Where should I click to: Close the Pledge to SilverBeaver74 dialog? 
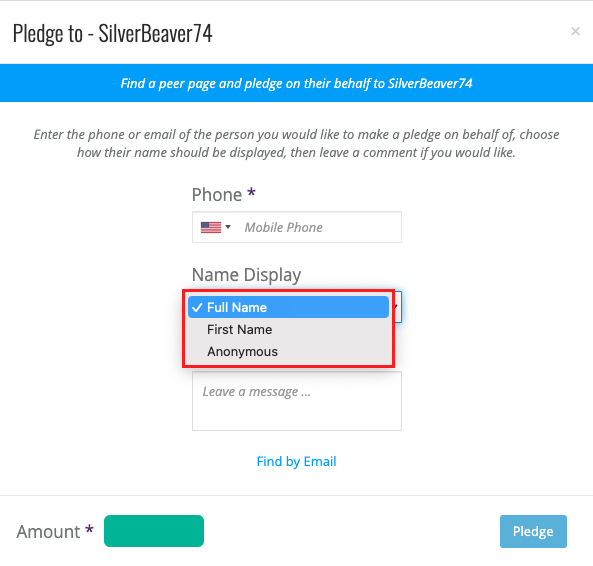click(x=575, y=31)
